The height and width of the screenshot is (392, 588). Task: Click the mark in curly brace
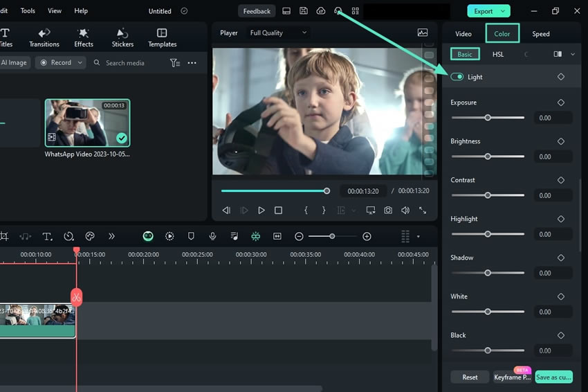[306, 211]
